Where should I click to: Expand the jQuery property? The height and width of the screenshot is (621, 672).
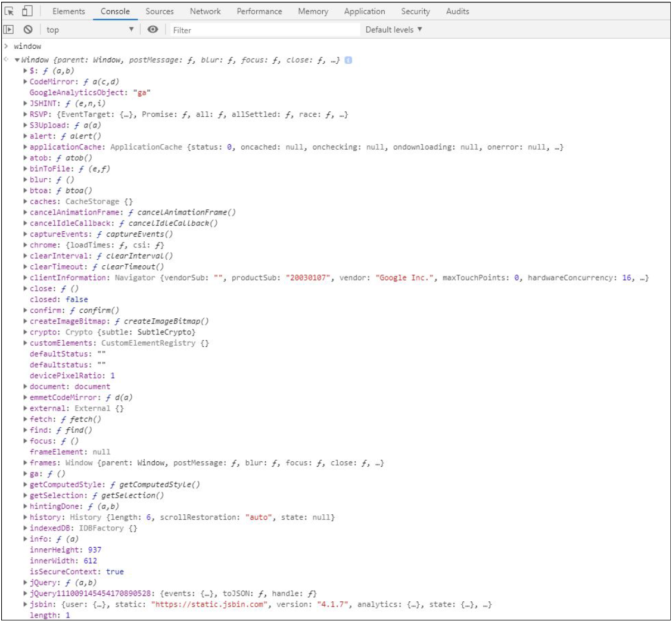[25, 582]
